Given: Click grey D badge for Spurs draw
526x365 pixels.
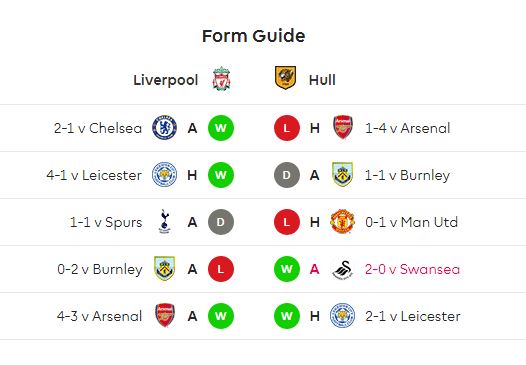Looking at the screenshot, I should 221,222.
